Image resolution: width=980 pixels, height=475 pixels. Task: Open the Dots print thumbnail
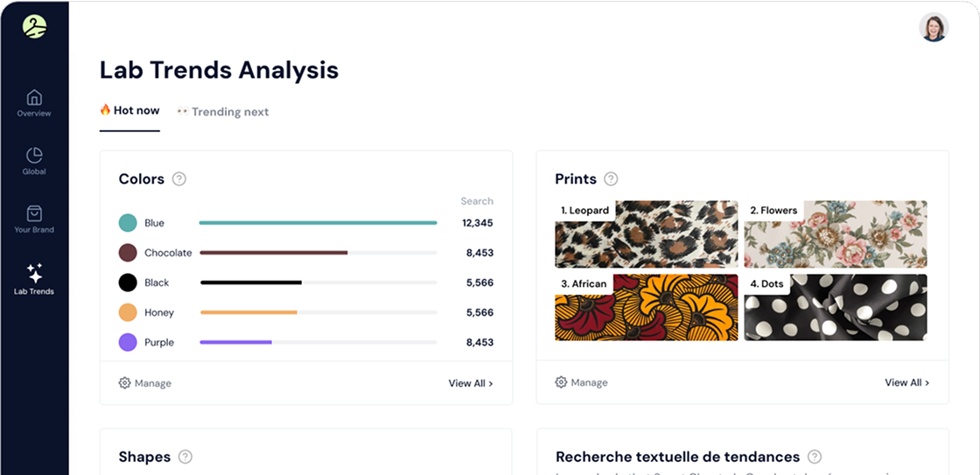click(x=836, y=308)
